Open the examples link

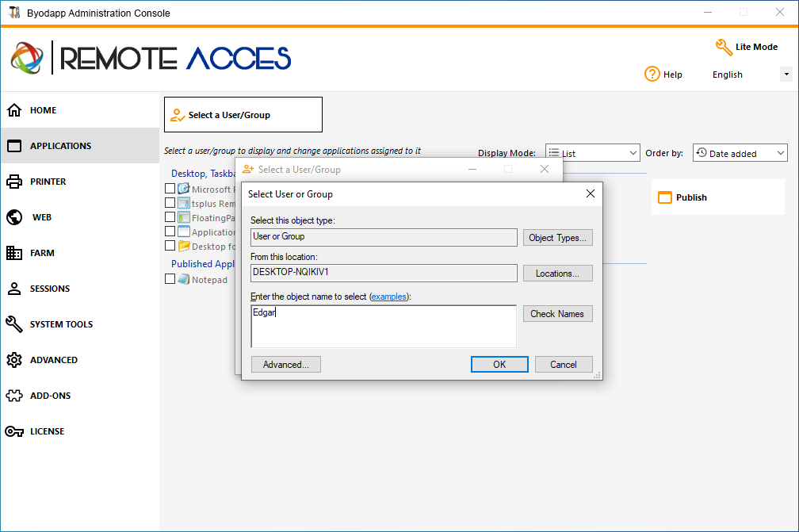point(388,297)
